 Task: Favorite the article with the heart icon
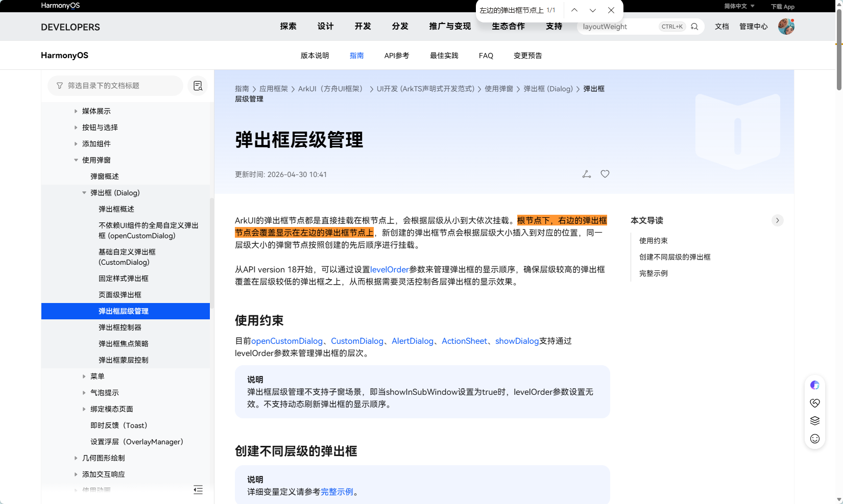[605, 174]
